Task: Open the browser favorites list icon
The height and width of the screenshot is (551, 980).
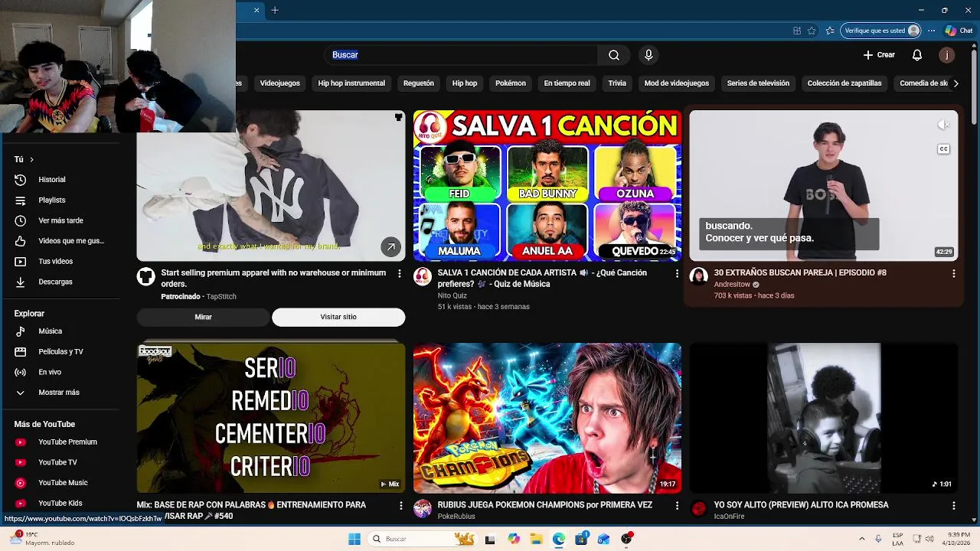Action: pos(830,31)
